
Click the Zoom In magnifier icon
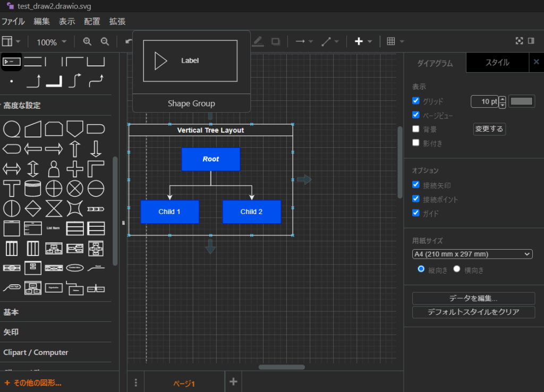(x=87, y=41)
